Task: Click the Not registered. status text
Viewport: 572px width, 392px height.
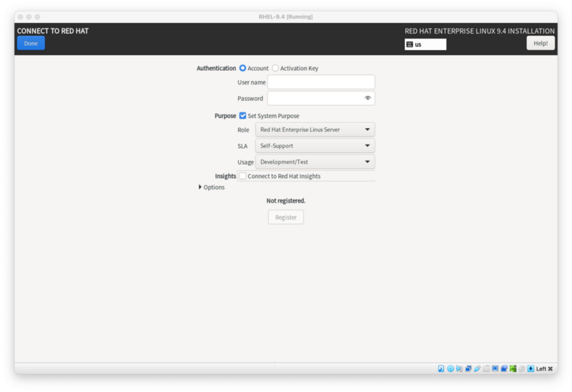Action: pyautogui.click(x=285, y=201)
